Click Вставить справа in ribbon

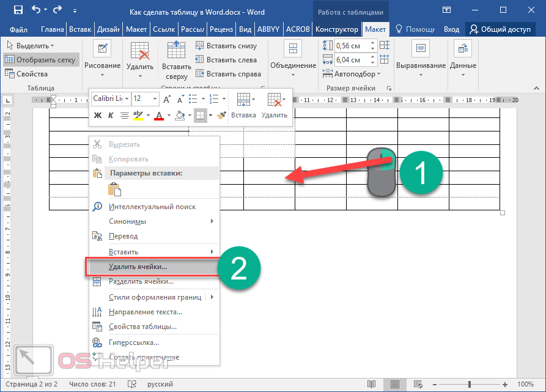tap(226, 74)
